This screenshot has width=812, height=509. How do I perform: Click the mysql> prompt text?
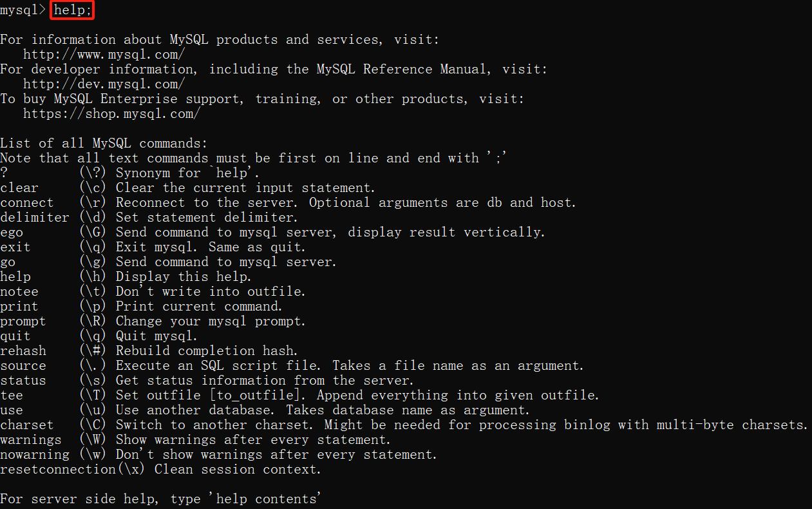click(23, 10)
